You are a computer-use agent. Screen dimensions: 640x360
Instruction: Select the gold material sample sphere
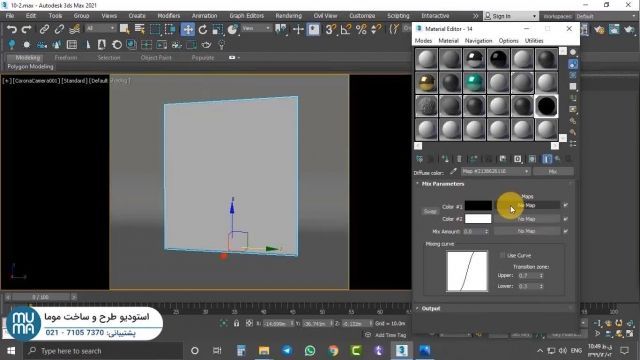pos(427,82)
